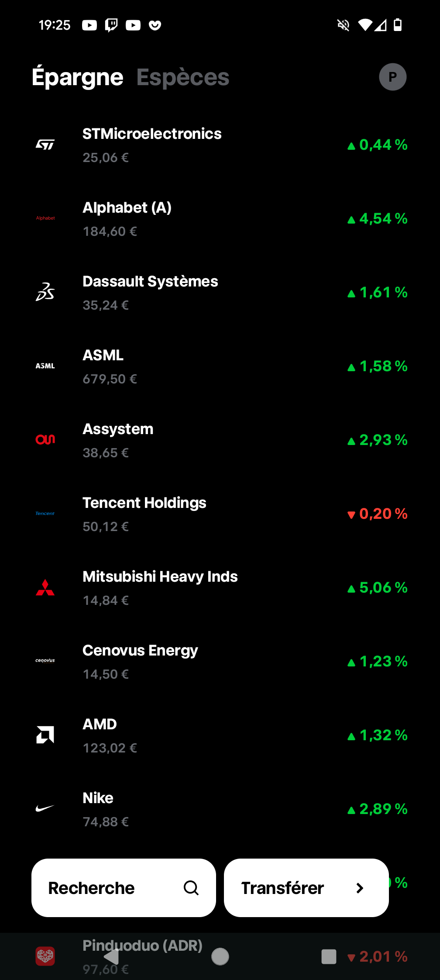
Task: Select the Cenovus Energy row
Action: [220, 661]
